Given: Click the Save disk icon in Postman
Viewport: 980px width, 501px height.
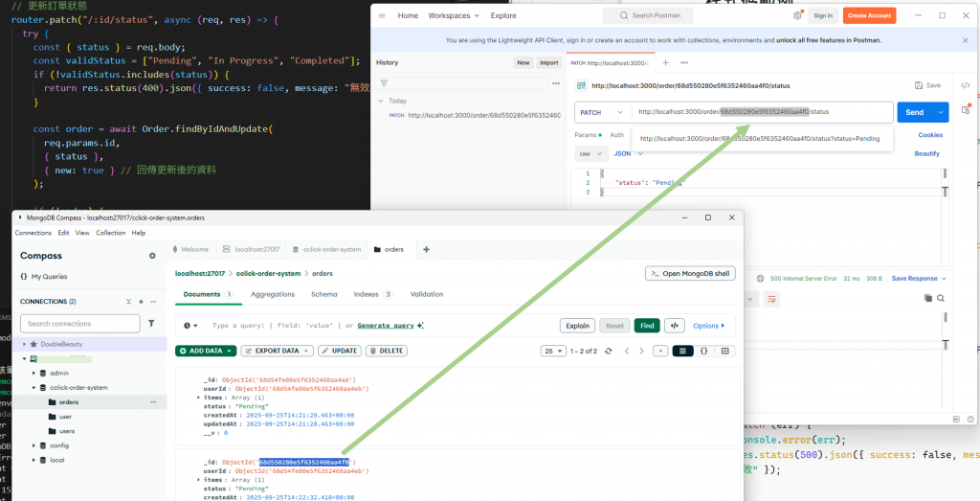Looking at the screenshot, I should (x=918, y=85).
